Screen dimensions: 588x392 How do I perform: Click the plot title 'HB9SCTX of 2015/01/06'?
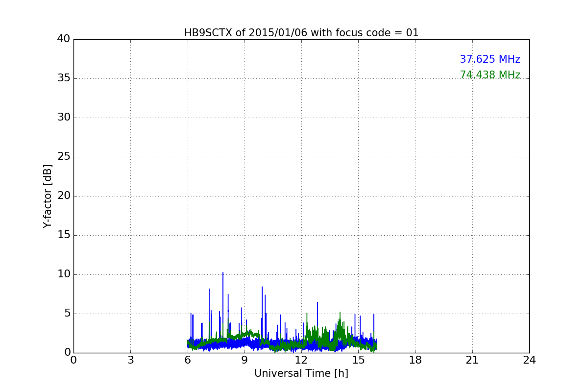pyautogui.click(x=301, y=33)
